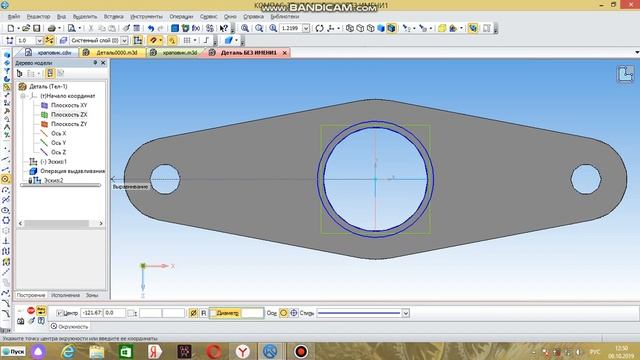Open the line style dropdown
This screenshot has height=360, width=640.
pyautogui.click(x=406, y=313)
